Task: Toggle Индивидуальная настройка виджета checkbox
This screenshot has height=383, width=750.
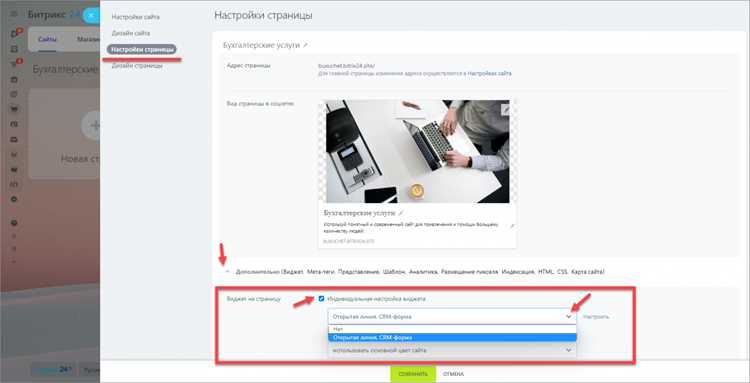Action: [321, 299]
